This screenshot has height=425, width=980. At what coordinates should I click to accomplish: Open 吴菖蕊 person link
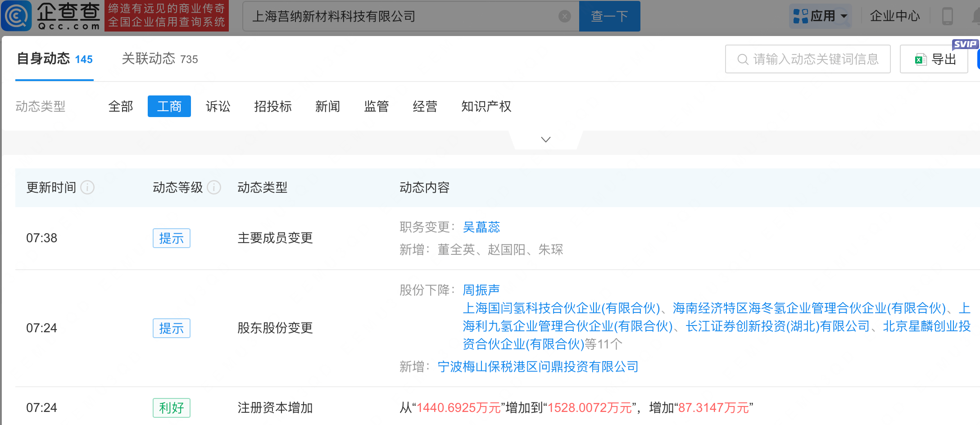point(481,227)
